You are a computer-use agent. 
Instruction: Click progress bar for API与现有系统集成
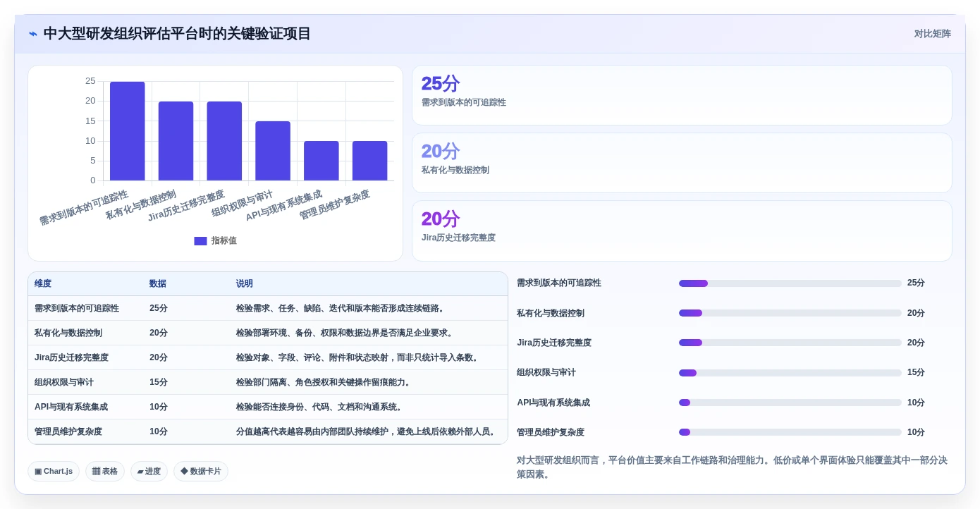tap(790, 403)
